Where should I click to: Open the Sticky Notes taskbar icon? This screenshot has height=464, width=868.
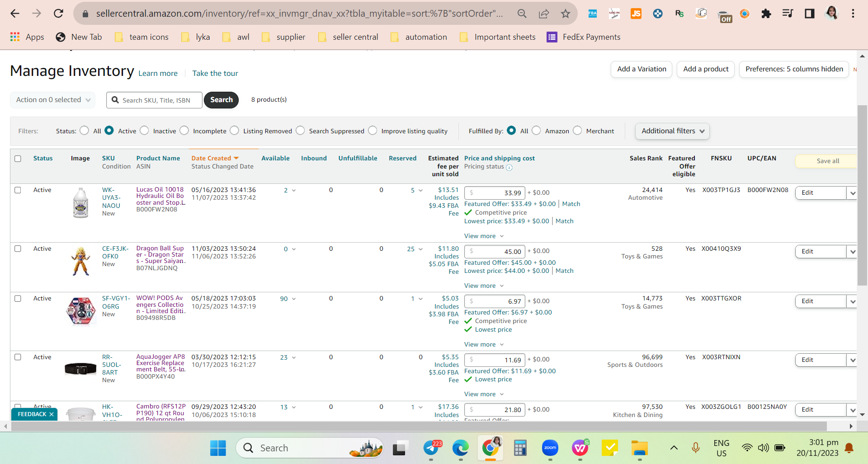pyautogui.click(x=610, y=448)
